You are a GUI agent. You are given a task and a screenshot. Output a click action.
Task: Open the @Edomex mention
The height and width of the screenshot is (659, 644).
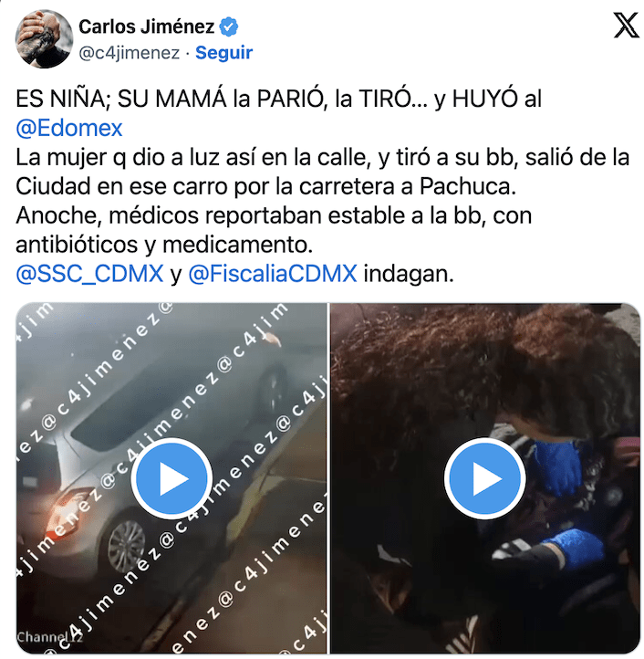tap(69, 128)
